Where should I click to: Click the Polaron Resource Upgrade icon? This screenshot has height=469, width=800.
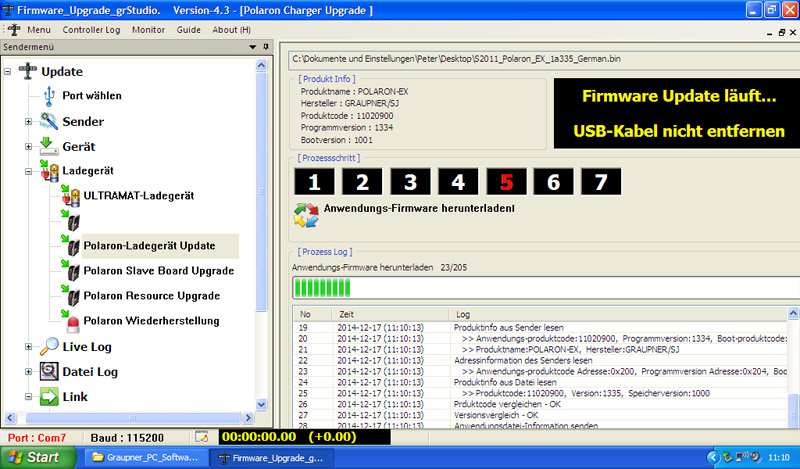(71, 295)
